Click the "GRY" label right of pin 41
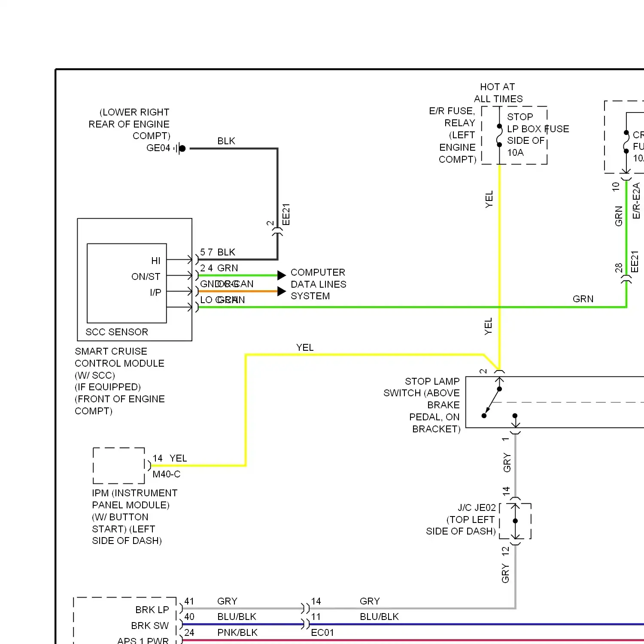Viewport: 644px width, 644px height. (x=227, y=601)
